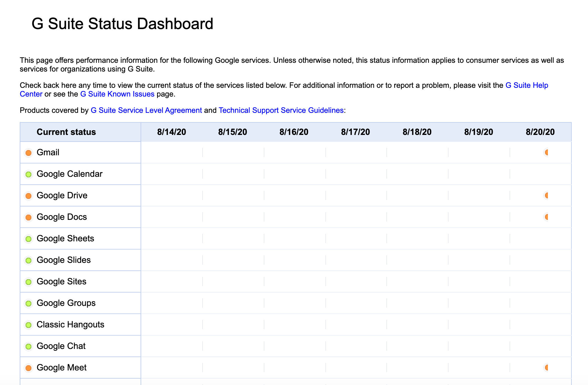Click the 8/14/20 date header
The image size is (588, 385).
point(172,132)
